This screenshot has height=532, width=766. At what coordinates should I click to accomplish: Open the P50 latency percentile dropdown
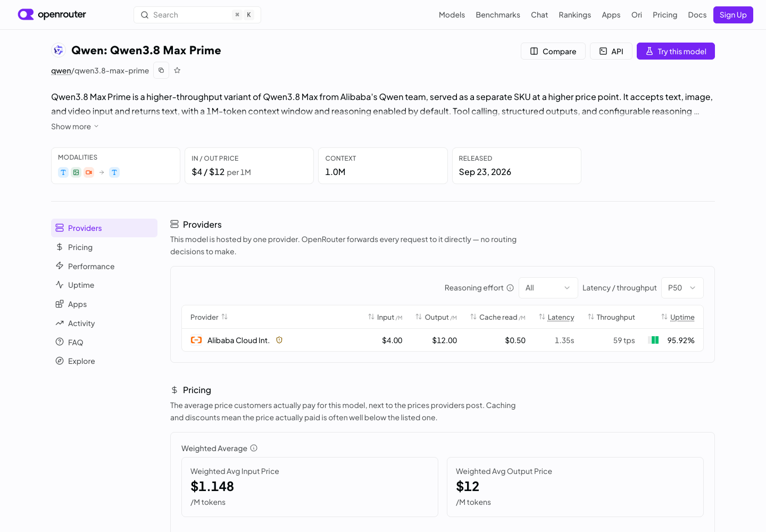[x=682, y=288]
